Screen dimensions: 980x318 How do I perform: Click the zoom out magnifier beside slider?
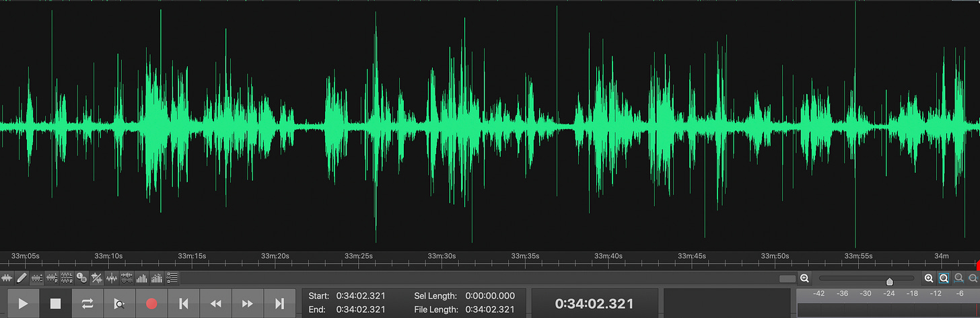click(x=804, y=278)
